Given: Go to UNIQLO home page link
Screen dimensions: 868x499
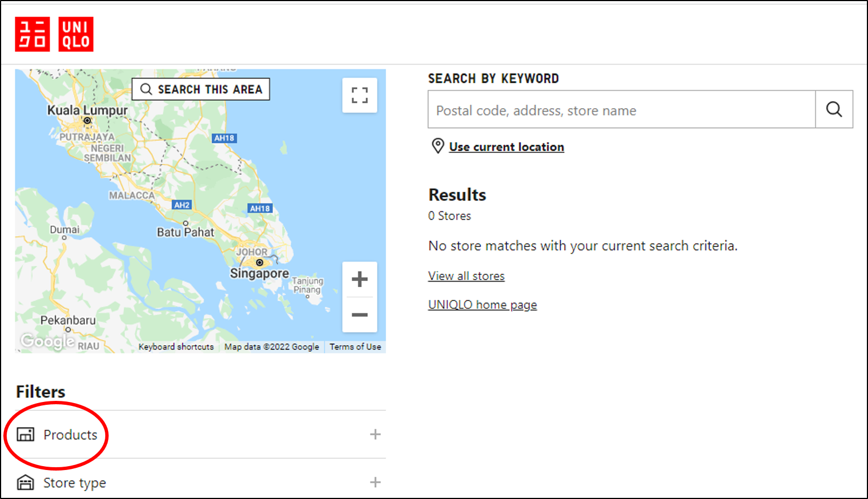Looking at the screenshot, I should [x=482, y=305].
